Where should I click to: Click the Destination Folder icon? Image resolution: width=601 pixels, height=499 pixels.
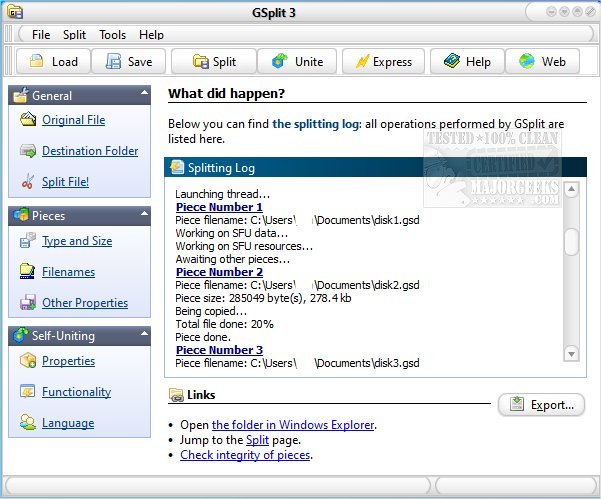26,152
